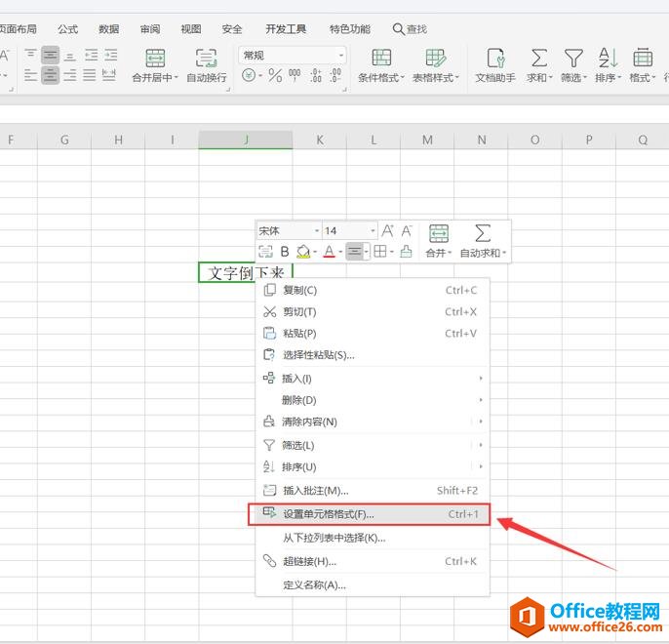The width and height of the screenshot is (669, 644).
Task: Click the distributed align ribbon icon
Action: coord(109,75)
